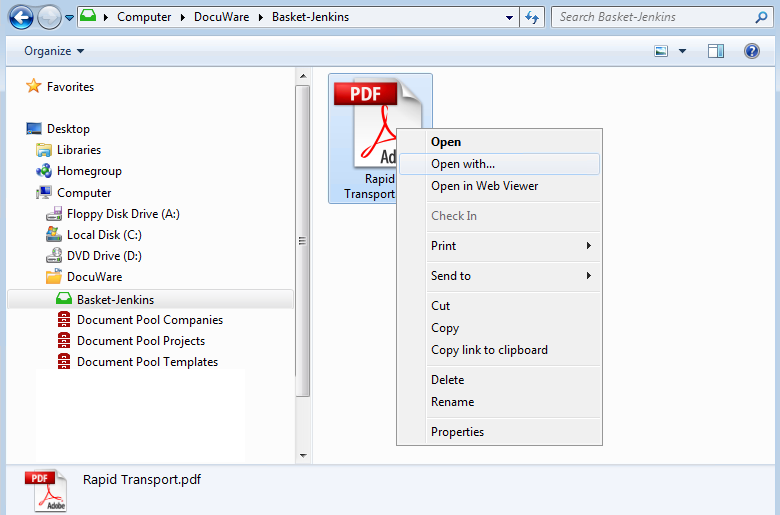
Task: Toggle the preview pane button
Action: coord(716,51)
